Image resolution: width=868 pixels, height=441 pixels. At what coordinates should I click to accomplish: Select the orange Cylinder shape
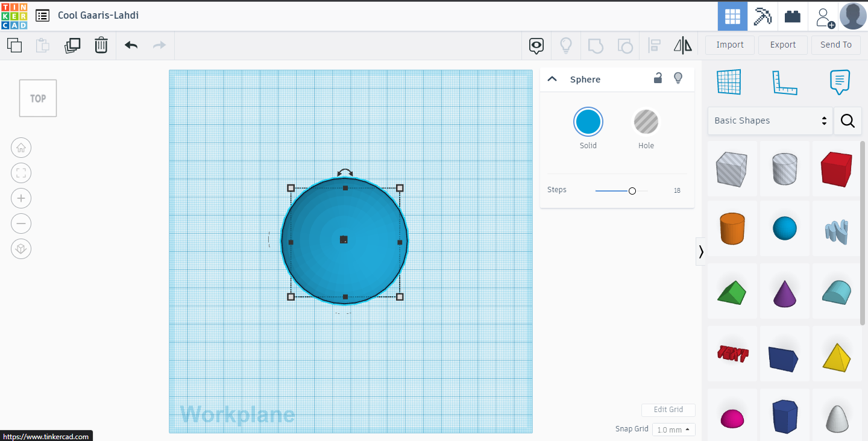coord(732,229)
